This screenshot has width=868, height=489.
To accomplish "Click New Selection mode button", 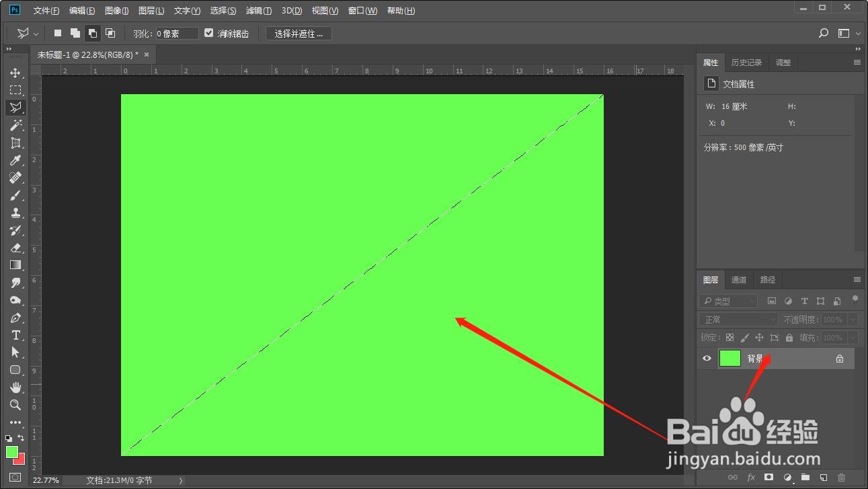I will point(58,33).
